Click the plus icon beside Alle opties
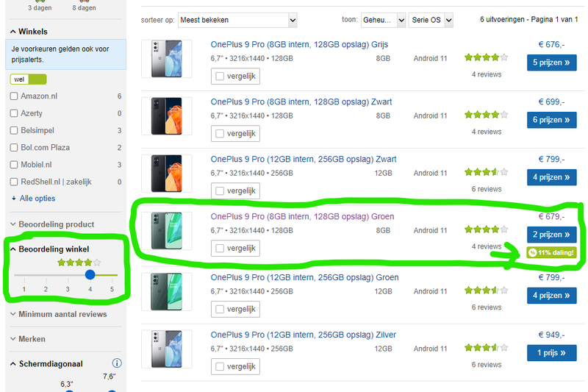Image resolution: width=588 pixels, height=392 pixels. (x=14, y=199)
